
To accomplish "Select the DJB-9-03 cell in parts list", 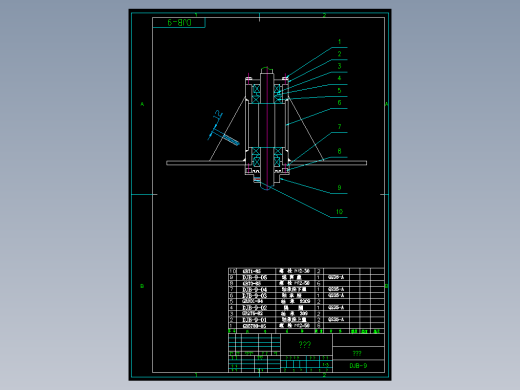I will click(x=255, y=295).
